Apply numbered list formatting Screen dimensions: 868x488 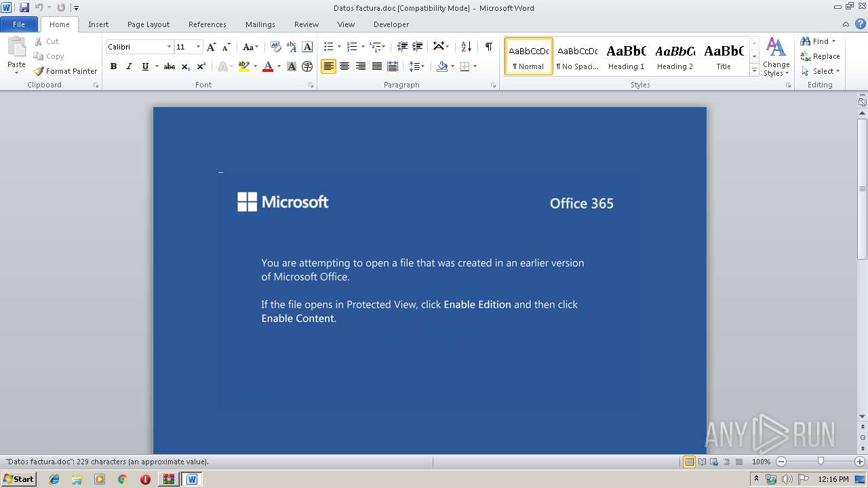(352, 47)
